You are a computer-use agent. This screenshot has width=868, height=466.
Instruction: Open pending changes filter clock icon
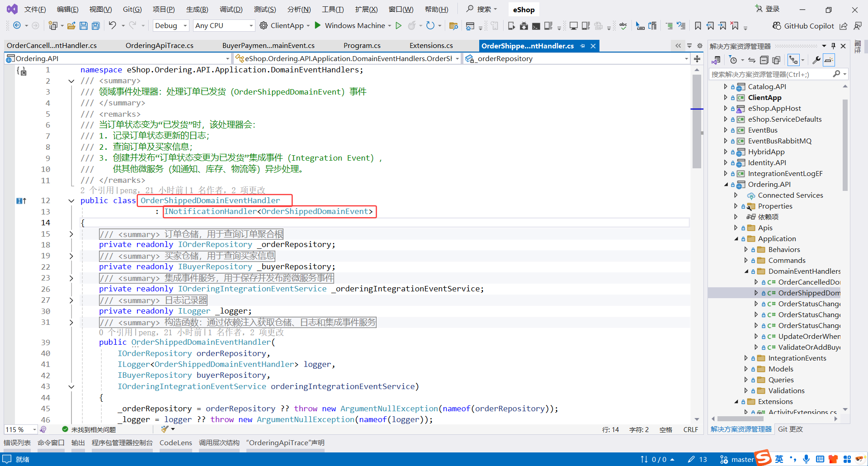(x=733, y=60)
